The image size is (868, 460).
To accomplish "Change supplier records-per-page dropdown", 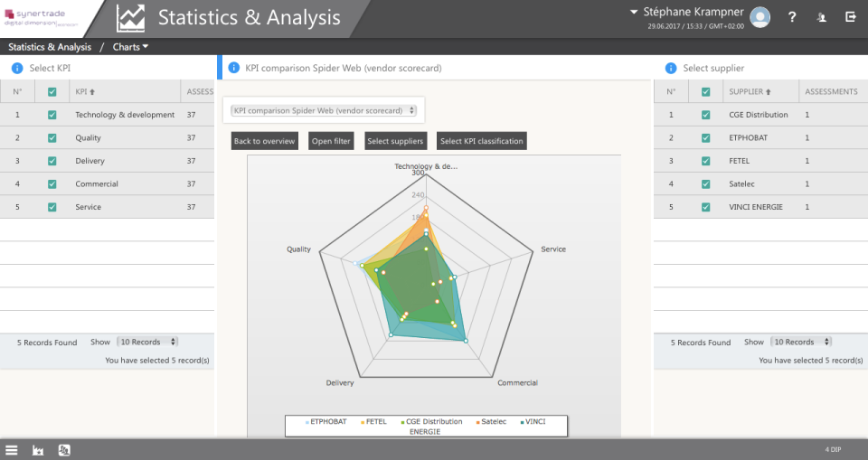I will point(791,343).
